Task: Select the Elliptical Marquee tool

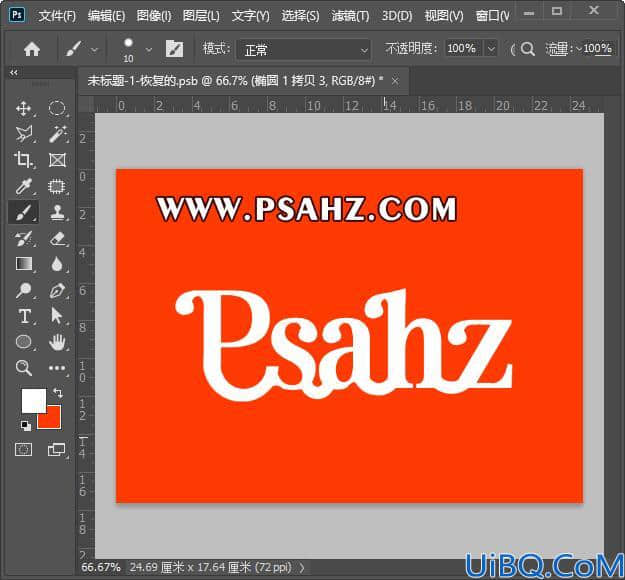Action: tap(57, 108)
